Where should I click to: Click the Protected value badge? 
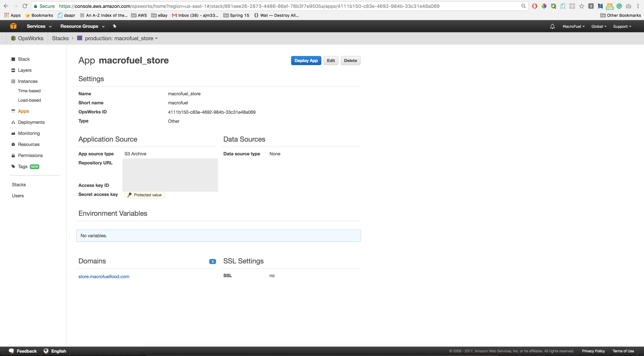[x=145, y=195]
